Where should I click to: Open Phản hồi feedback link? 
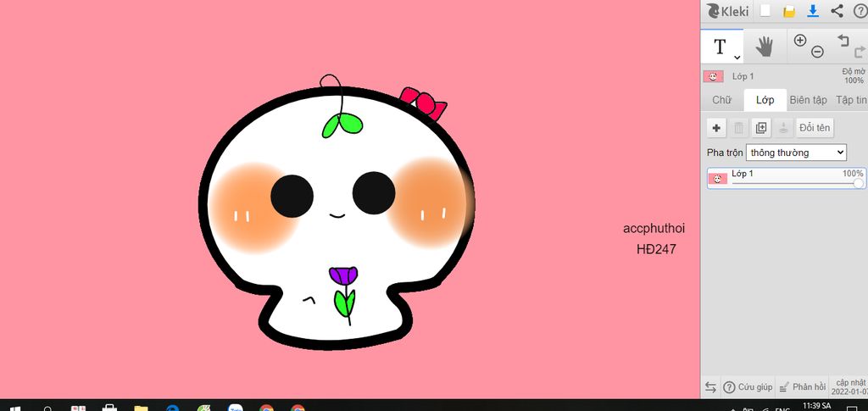[802, 386]
